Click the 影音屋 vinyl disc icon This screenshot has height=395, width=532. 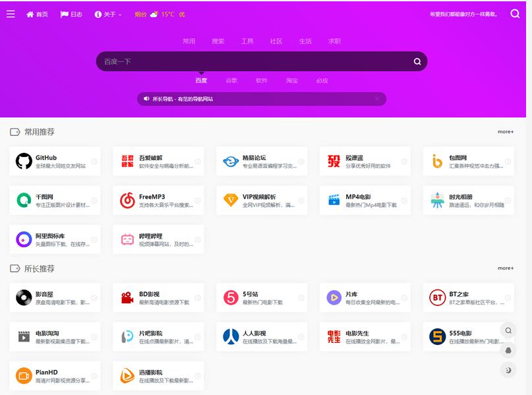[x=24, y=297]
